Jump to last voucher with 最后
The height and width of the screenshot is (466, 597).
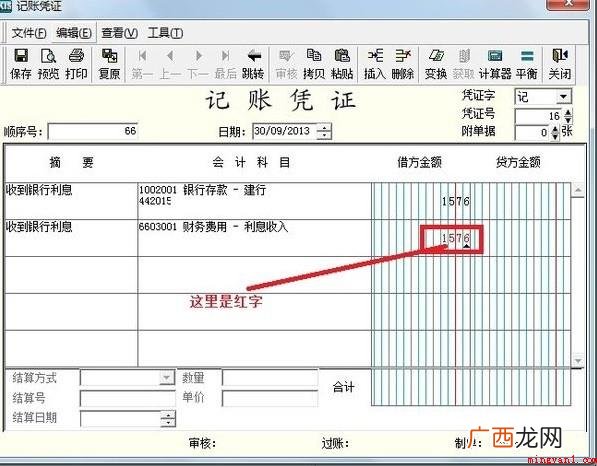tap(225, 64)
